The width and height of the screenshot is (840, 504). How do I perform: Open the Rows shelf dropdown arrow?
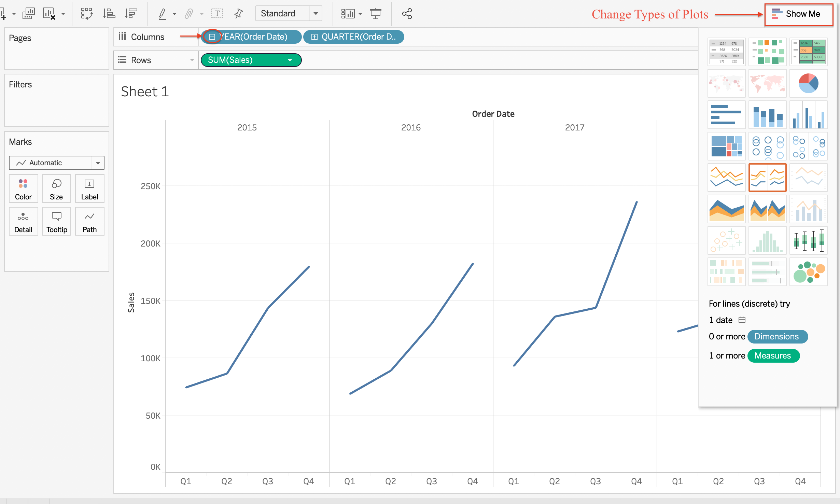[x=192, y=60]
